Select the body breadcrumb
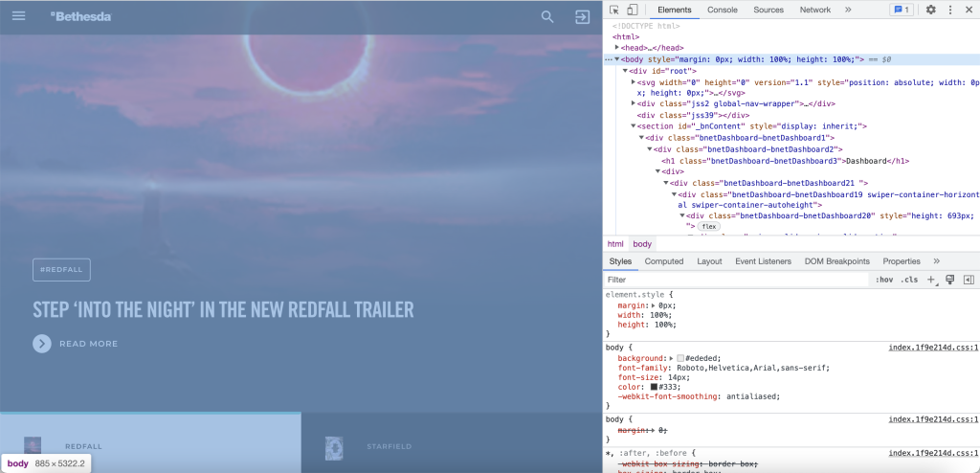 (x=642, y=244)
